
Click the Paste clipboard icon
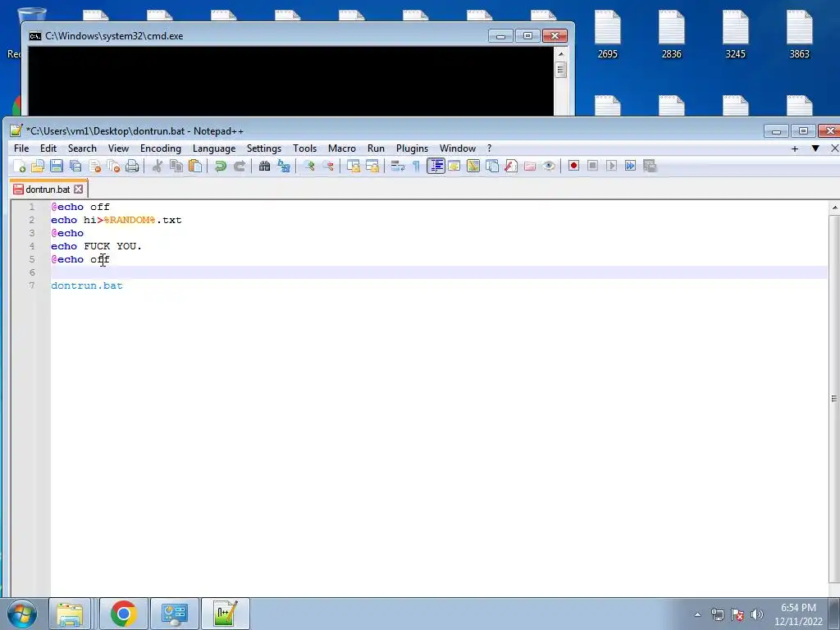pos(195,166)
